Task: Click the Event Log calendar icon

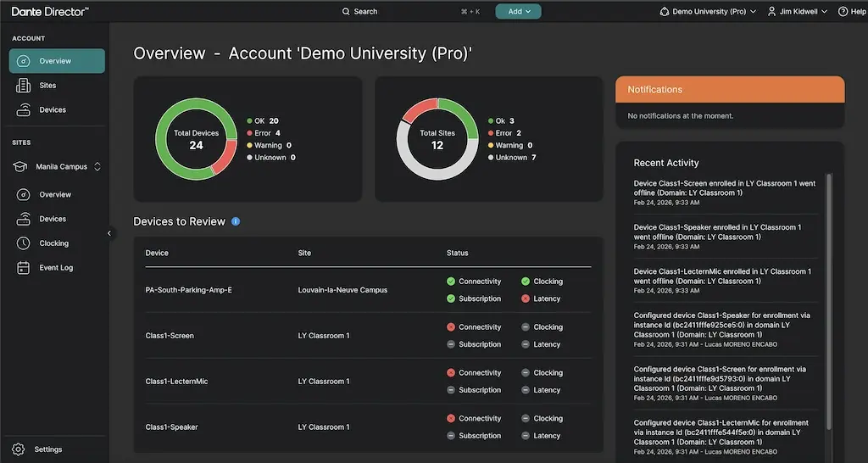Action: point(24,268)
